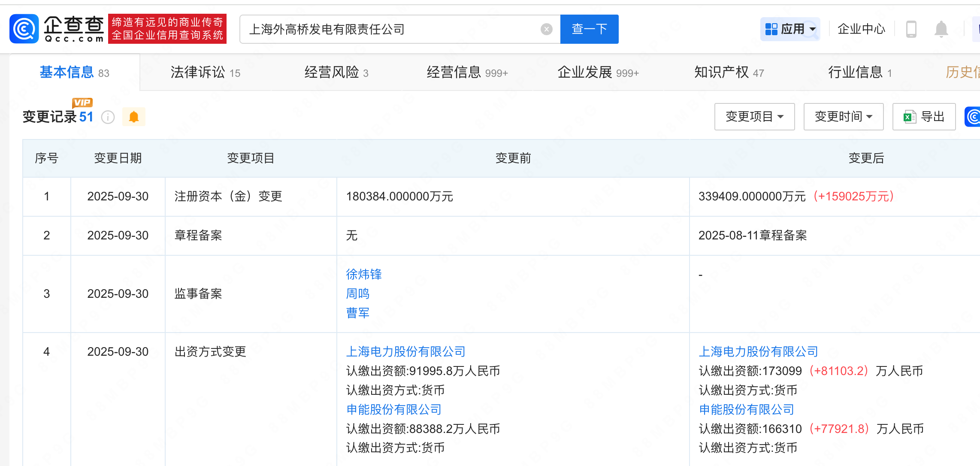Click the blue Qcc icon beside 导出
Viewport: 980px width, 466px height.
[972, 117]
